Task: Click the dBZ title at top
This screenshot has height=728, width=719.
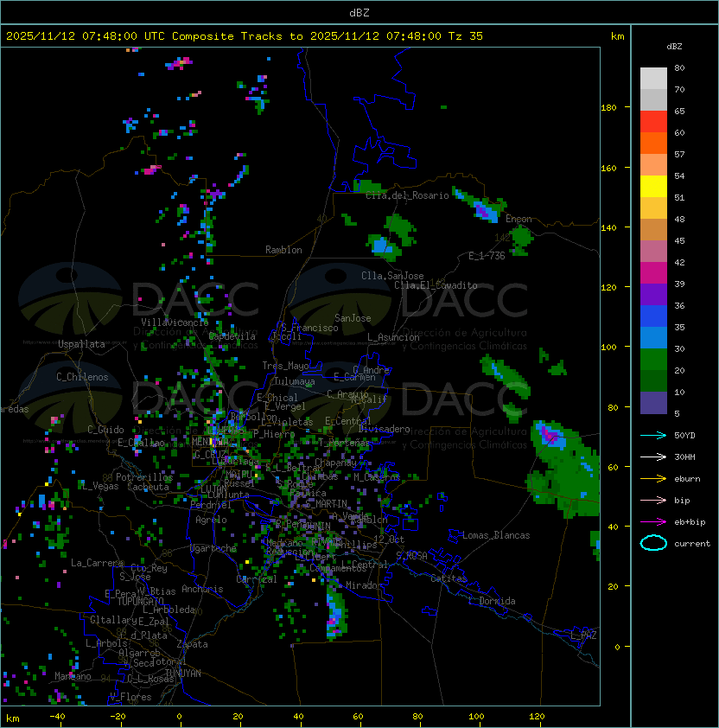Action: point(359,13)
